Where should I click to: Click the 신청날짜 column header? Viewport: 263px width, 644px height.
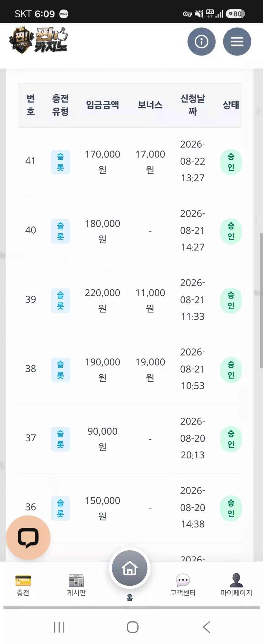(x=192, y=105)
